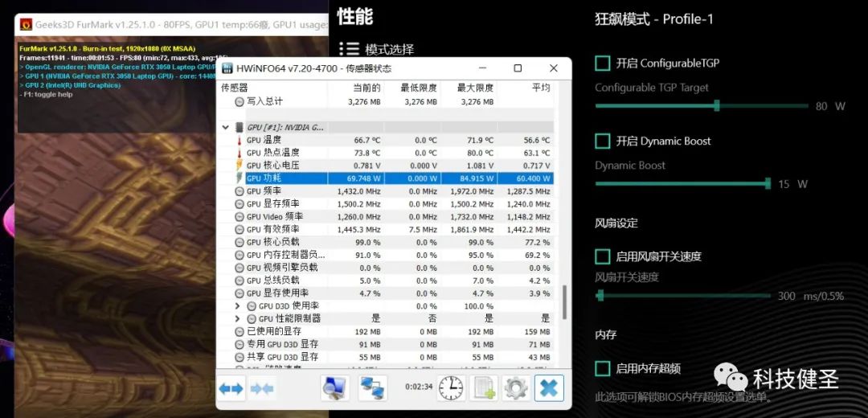Enable the 开启 ConfigurableTGP checkbox

(x=602, y=64)
